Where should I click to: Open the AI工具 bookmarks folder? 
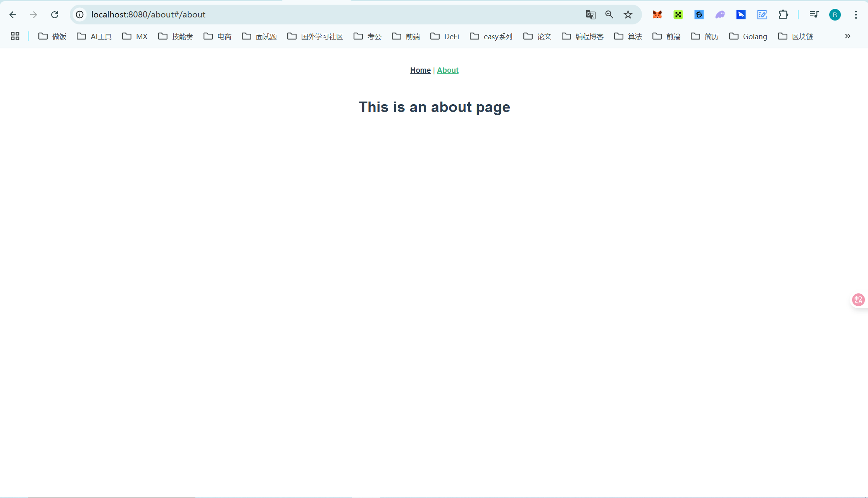(x=94, y=36)
